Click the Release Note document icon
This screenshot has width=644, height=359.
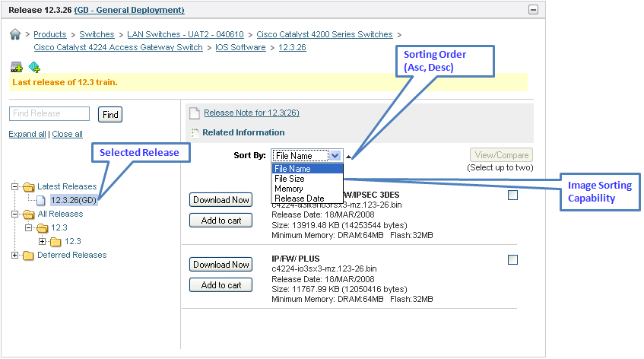click(195, 113)
